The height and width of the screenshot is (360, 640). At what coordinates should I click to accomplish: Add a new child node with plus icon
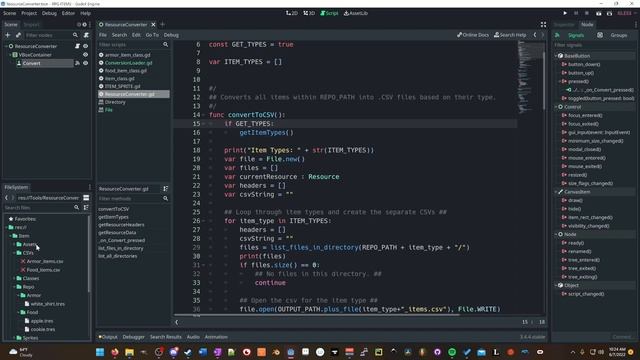[x=8, y=35]
